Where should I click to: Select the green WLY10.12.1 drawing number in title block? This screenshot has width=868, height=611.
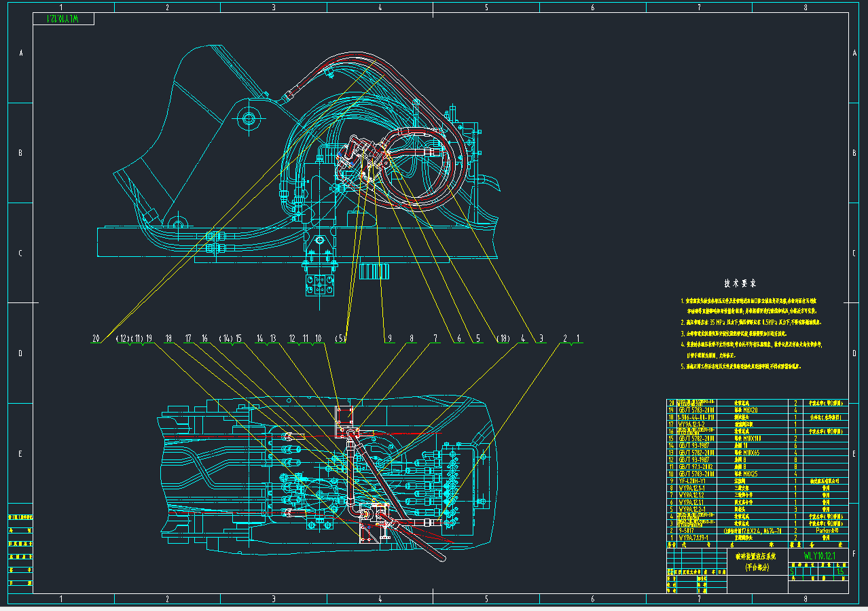[x=820, y=556]
